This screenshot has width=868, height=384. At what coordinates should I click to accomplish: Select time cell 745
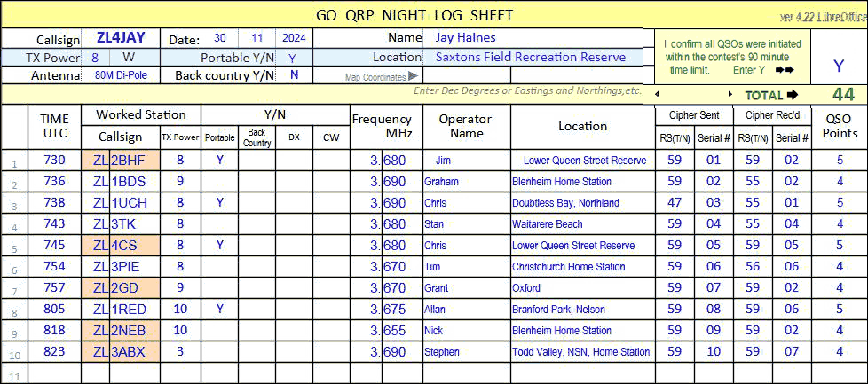click(54, 245)
